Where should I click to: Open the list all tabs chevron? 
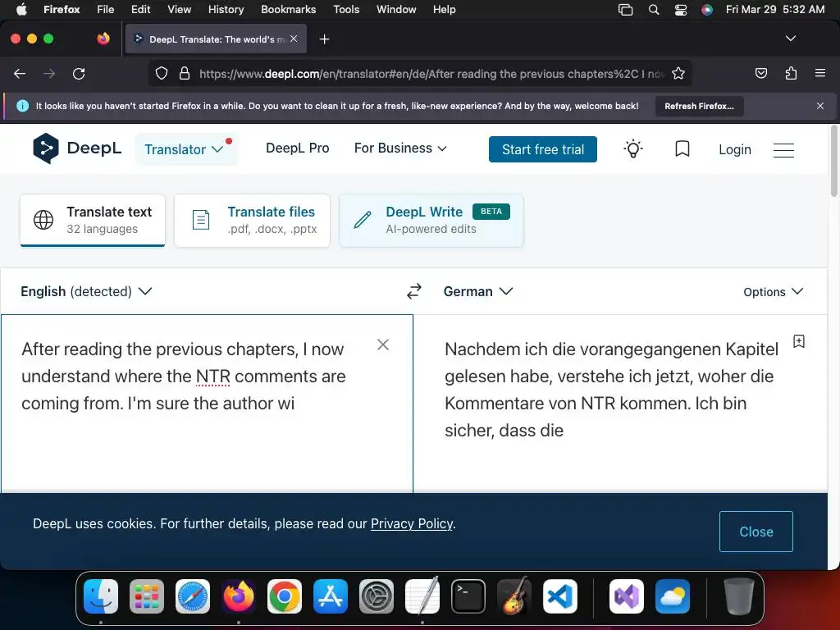point(790,39)
